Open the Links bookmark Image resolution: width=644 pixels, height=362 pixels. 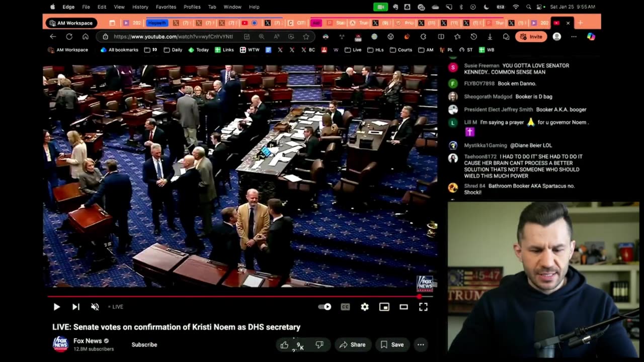224,50
